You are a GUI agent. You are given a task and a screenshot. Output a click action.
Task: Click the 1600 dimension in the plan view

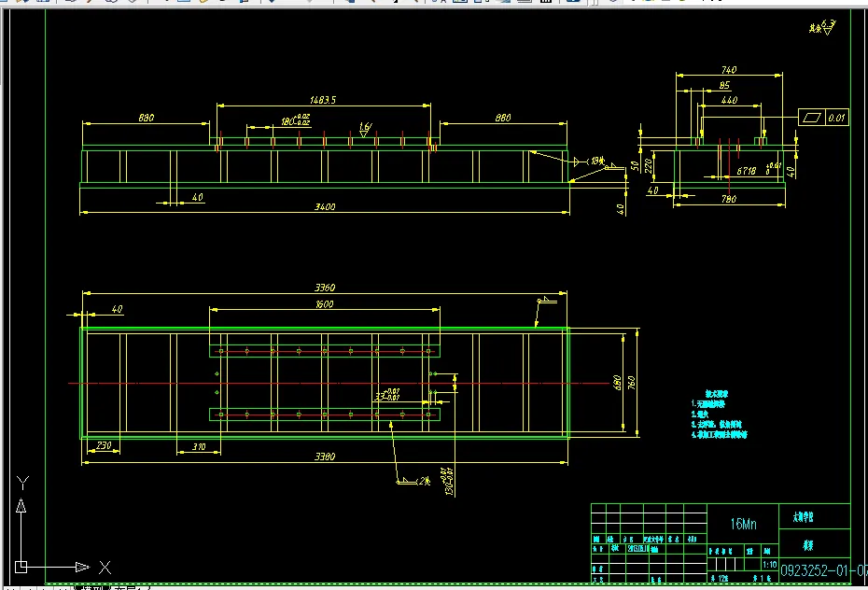click(325, 304)
